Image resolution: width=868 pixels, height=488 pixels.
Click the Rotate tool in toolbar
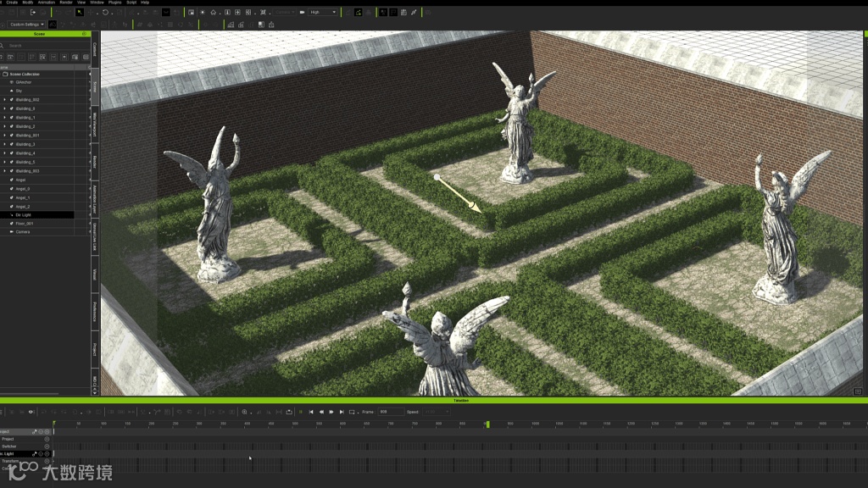point(105,12)
